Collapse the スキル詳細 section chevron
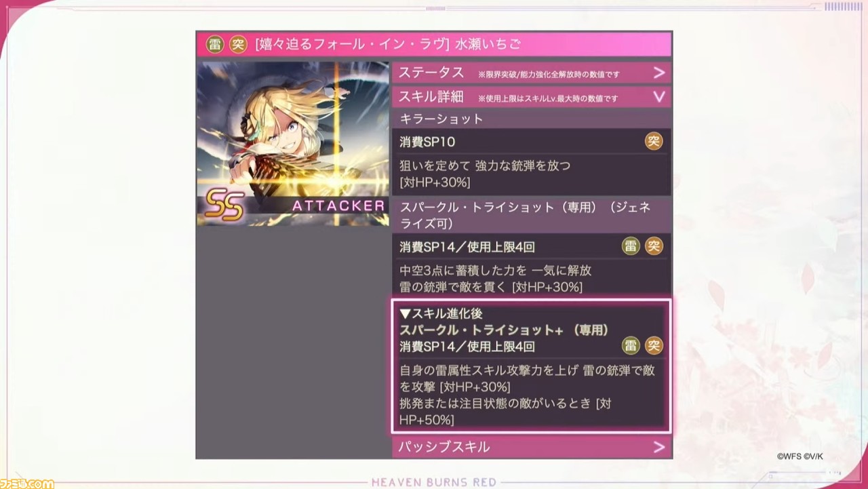The height and width of the screenshot is (489, 868). pyautogui.click(x=658, y=97)
